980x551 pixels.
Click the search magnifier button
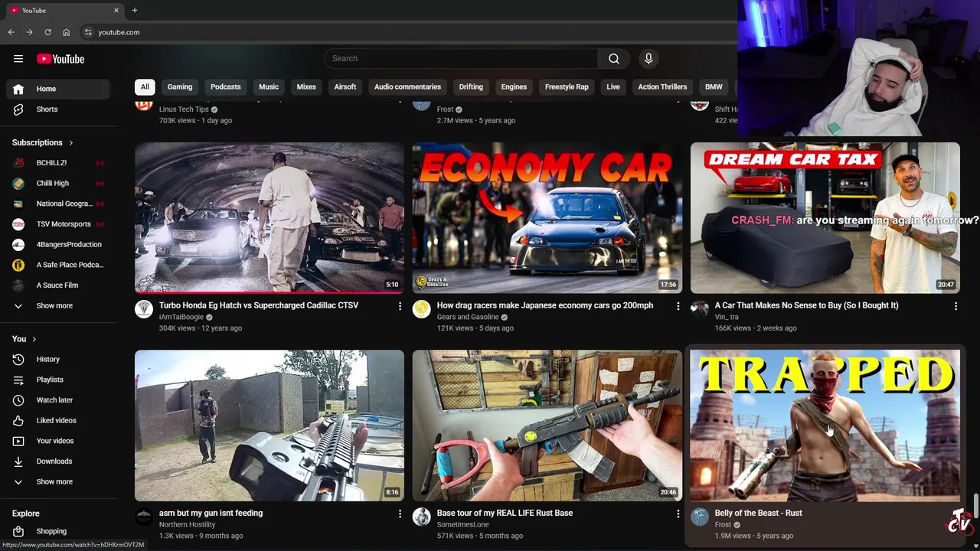tap(614, 59)
